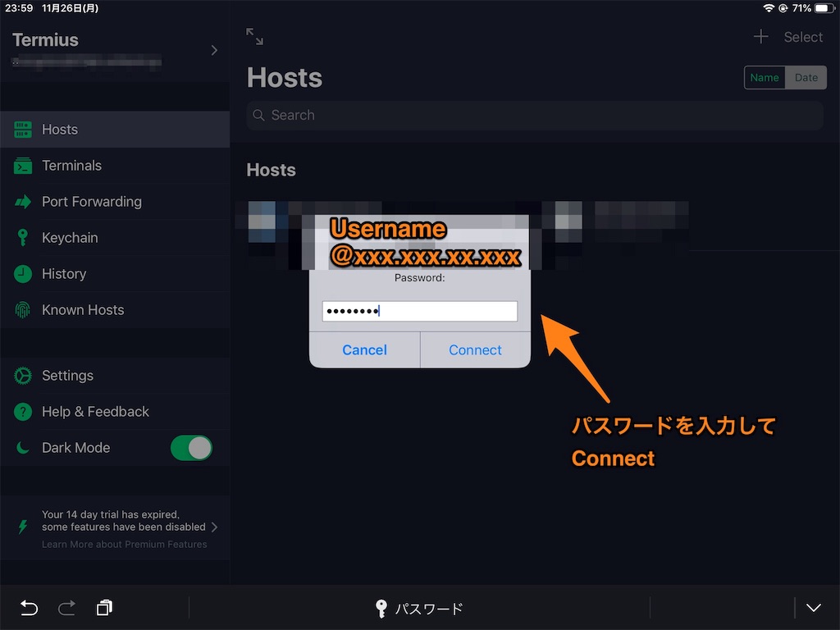Click the Search hosts field

[535, 115]
